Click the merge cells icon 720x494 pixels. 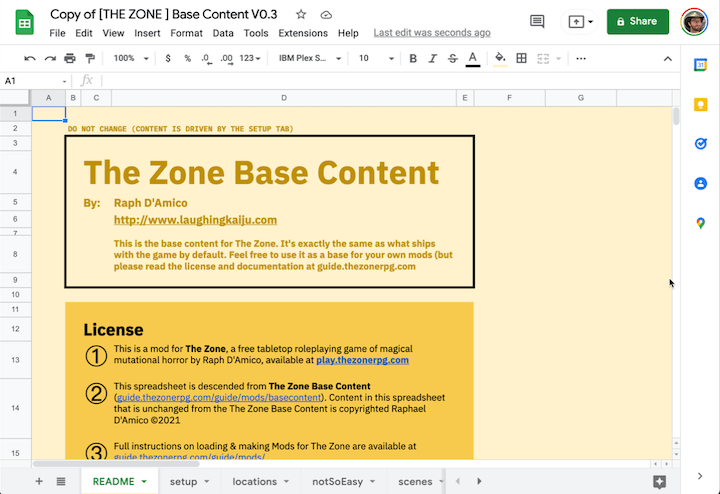click(543, 58)
